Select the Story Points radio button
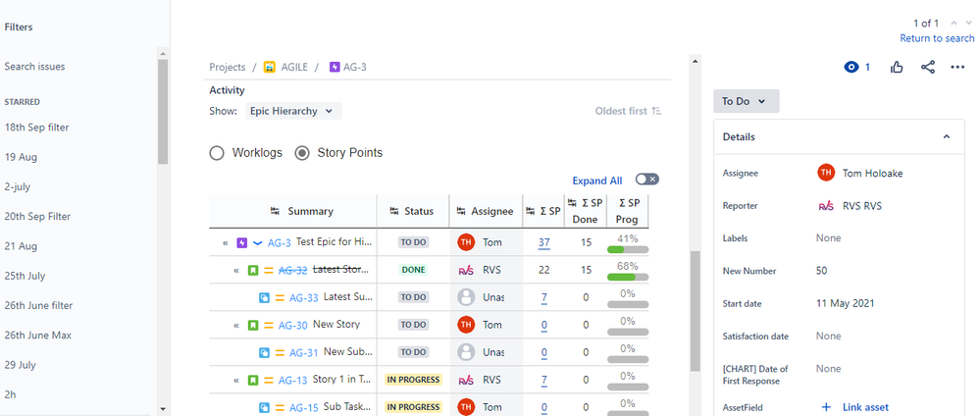This screenshot has width=980, height=416. 302,153
